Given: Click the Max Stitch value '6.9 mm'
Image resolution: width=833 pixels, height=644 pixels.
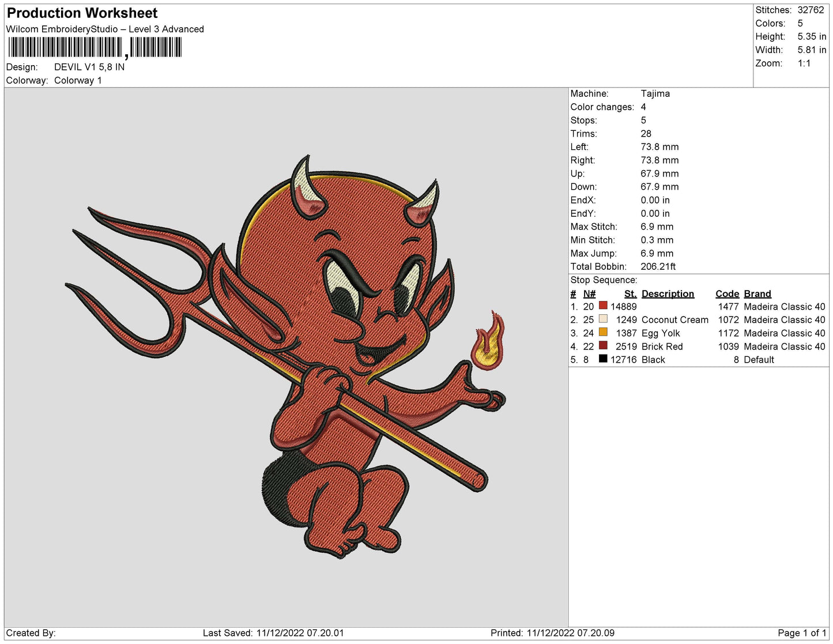Looking at the screenshot, I should pyautogui.click(x=657, y=227).
